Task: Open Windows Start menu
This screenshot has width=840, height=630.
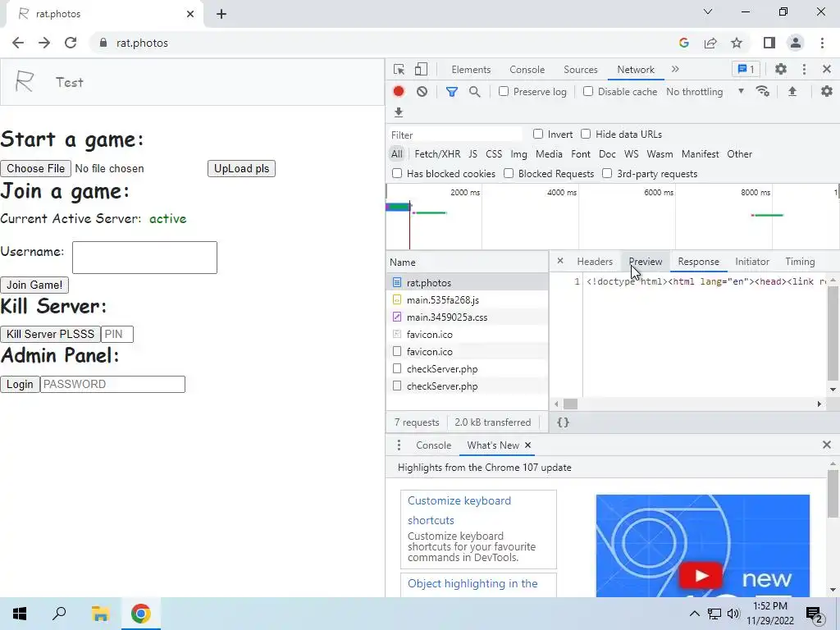Action: pyautogui.click(x=20, y=614)
